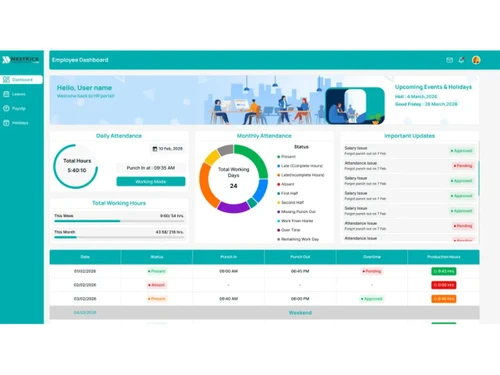Click the Employee Dashboard header title

[x=80, y=60]
